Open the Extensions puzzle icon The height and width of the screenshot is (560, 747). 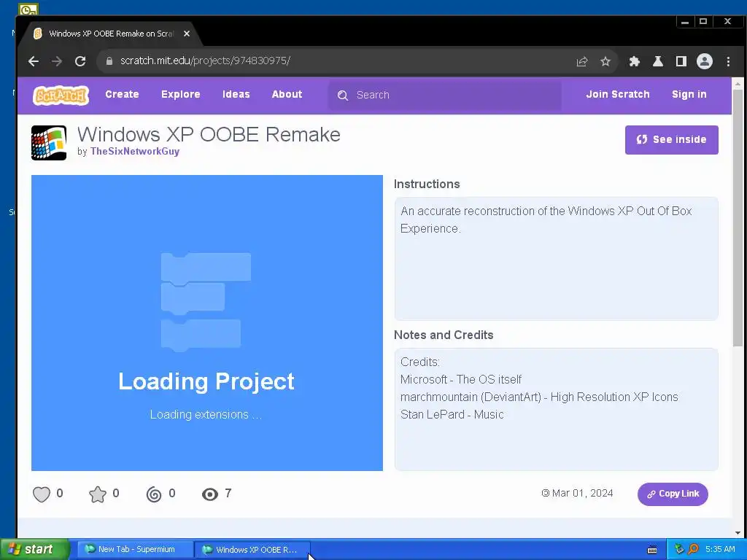(634, 61)
